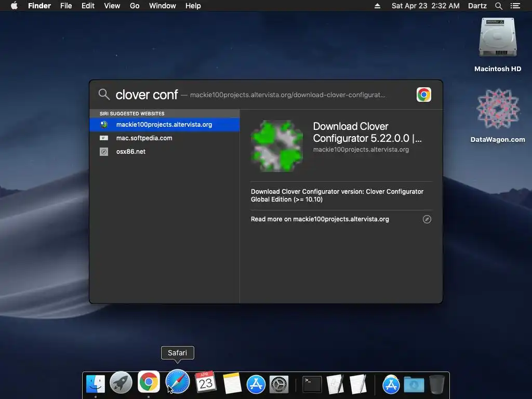Image resolution: width=532 pixels, height=399 pixels.
Task: Open the File menu
Action: [66, 6]
